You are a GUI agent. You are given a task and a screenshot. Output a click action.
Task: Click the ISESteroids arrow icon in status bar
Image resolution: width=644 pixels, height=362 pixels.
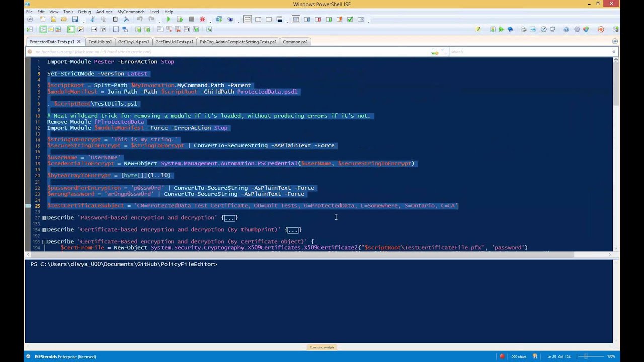click(28, 356)
